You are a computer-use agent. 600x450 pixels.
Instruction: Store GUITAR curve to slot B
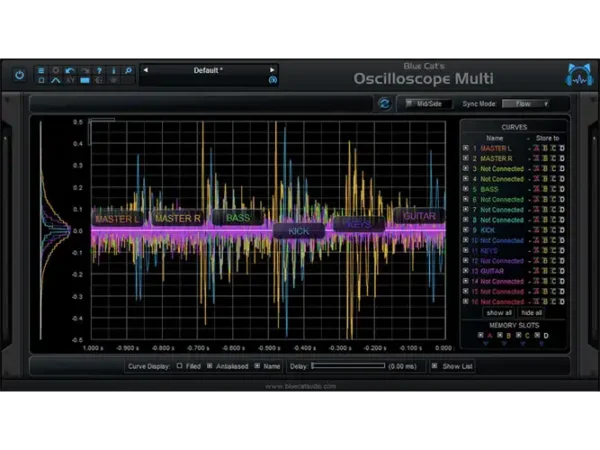(x=545, y=271)
